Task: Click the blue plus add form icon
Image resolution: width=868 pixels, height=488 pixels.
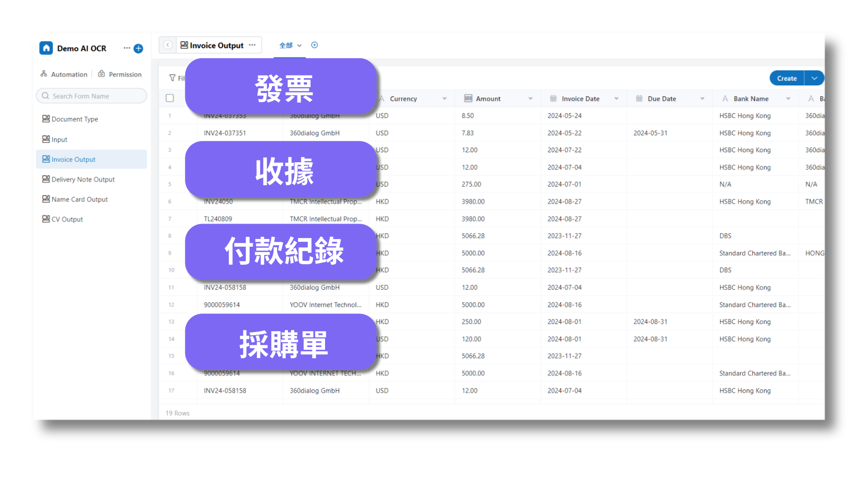Action: 138,48
